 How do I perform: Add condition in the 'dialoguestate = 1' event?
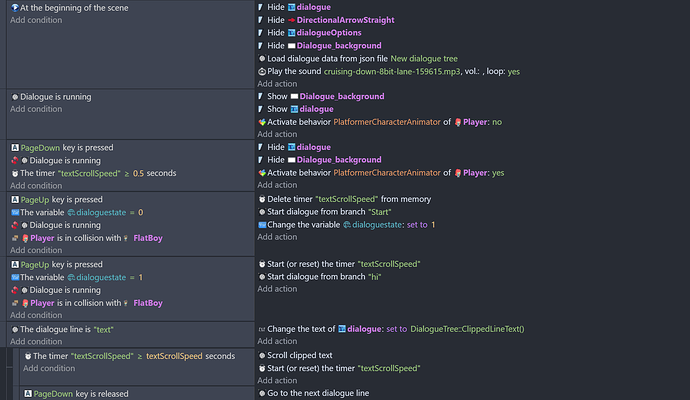point(36,316)
